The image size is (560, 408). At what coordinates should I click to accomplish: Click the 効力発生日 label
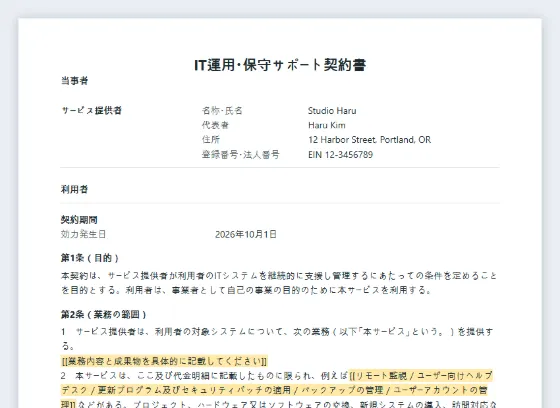tap(83, 234)
